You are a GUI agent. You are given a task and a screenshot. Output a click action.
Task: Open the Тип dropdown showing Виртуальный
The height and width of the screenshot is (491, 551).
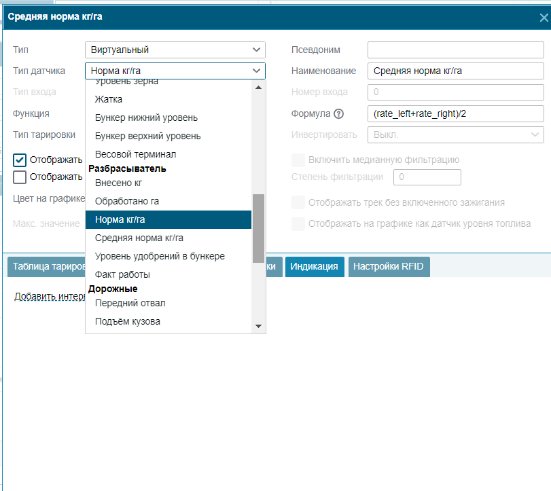click(x=175, y=50)
